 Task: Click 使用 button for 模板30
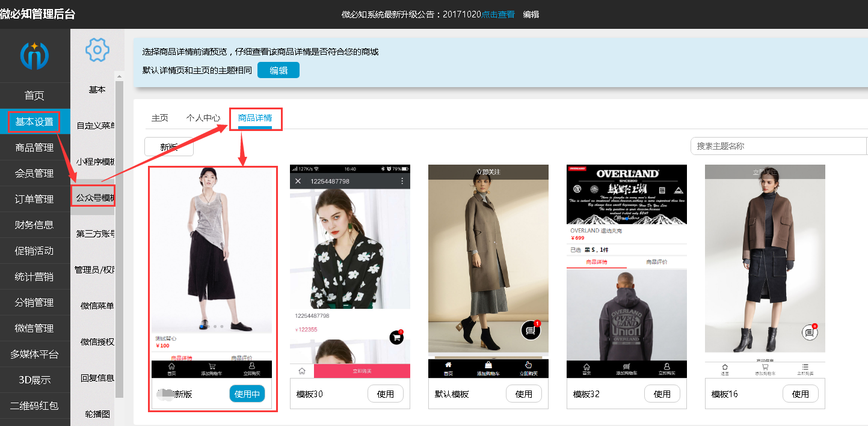(x=385, y=394)
